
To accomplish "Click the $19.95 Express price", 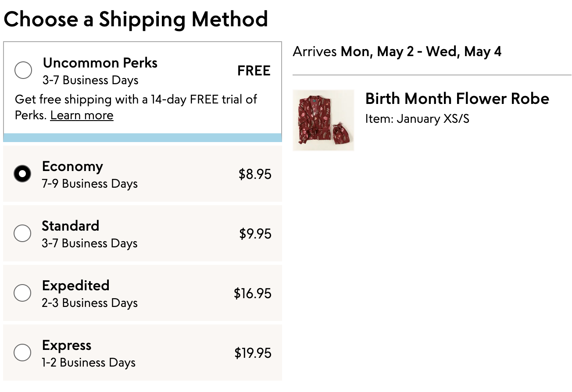I will tap(253, 353).
